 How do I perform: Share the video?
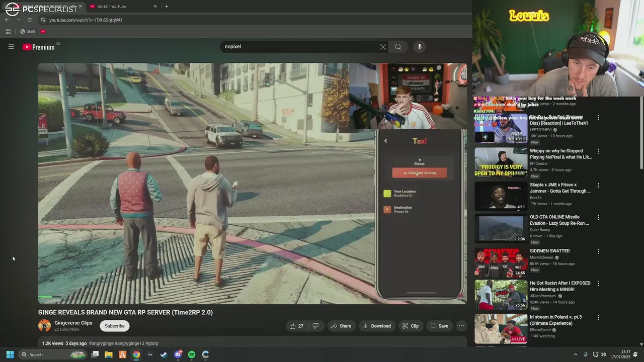(341, 326)
